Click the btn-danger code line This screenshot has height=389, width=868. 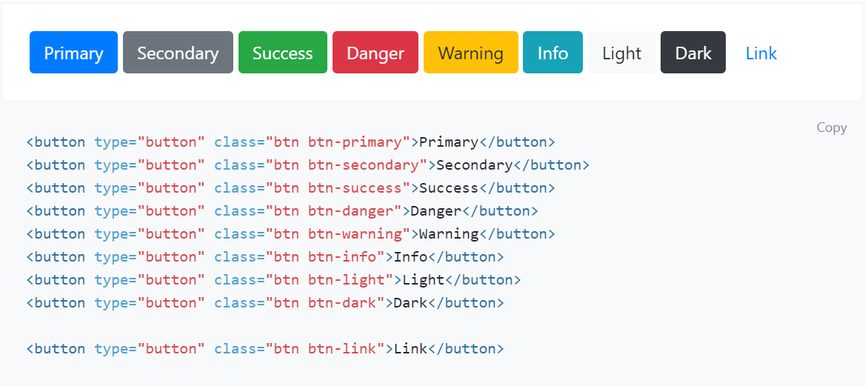(x=282, y=211)
